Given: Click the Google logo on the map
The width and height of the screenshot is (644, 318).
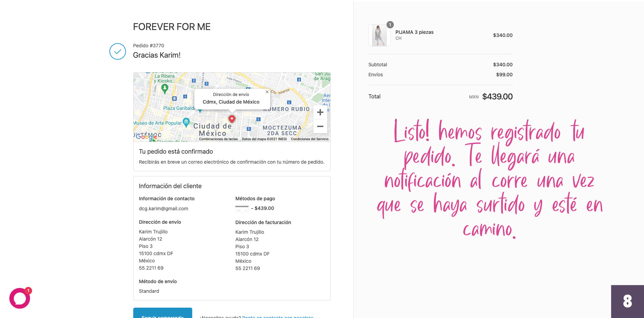Looking at the screenshot, I should coord(146,137).
